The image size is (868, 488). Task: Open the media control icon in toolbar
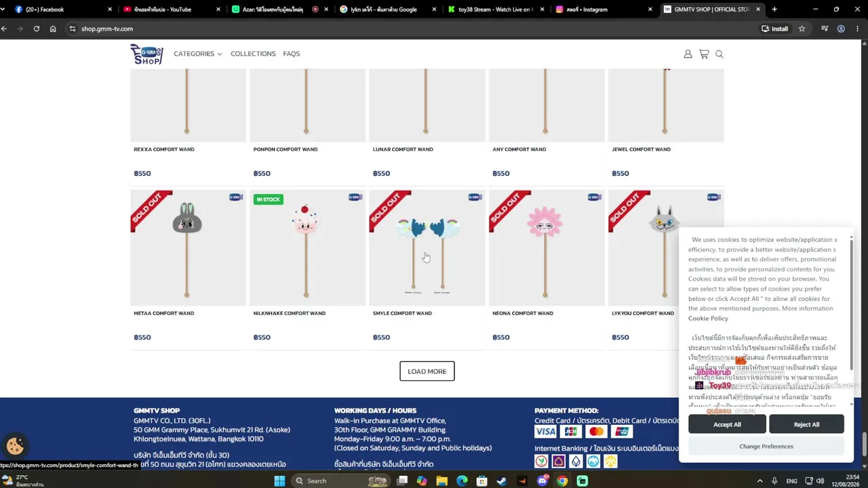825,28
